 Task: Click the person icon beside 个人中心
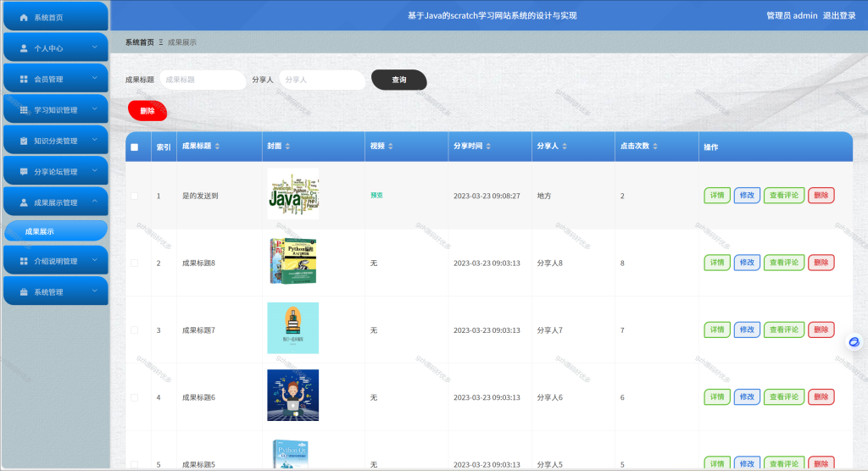pyautogui.click(x=24, y=48)
